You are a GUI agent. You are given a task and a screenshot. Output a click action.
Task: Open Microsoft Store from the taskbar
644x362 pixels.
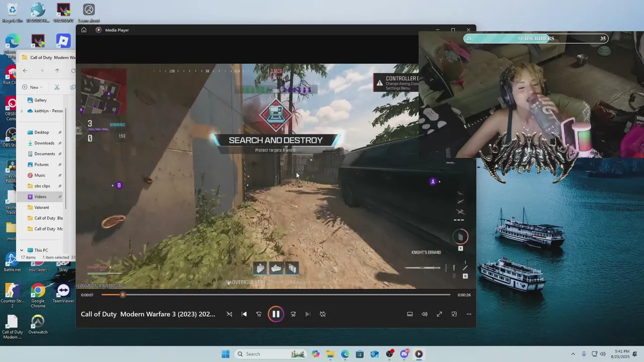[360, 354]
